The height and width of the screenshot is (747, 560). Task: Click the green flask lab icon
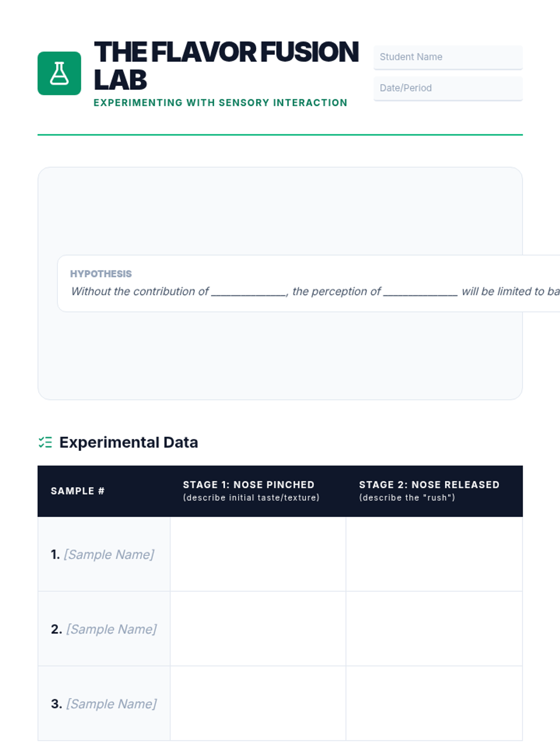(x=59, y=73)
